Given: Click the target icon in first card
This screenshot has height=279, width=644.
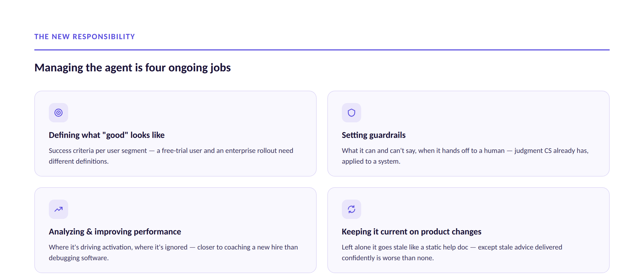Looking at the screenshot, I should click(58, 113).
